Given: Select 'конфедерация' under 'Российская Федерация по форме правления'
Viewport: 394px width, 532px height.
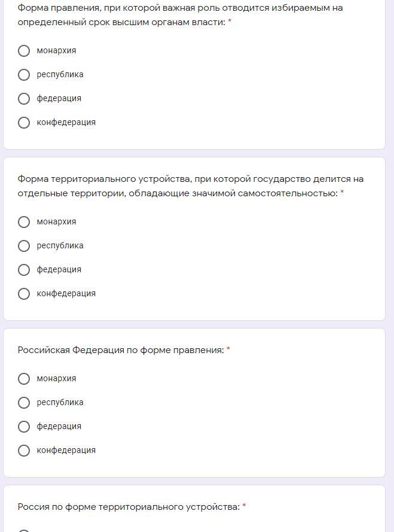Looking at the screenshot, I should point(24,451).
